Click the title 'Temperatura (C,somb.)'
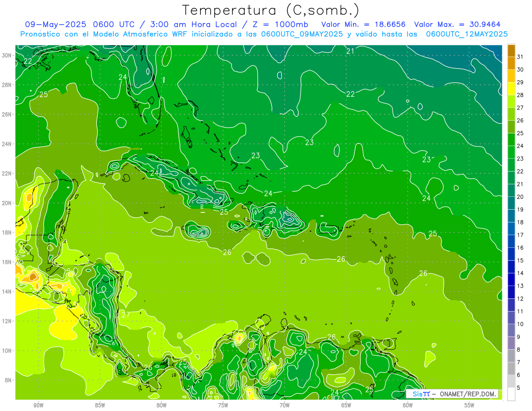The height and width of the screenshot is (411, 532). click(271, 10)
